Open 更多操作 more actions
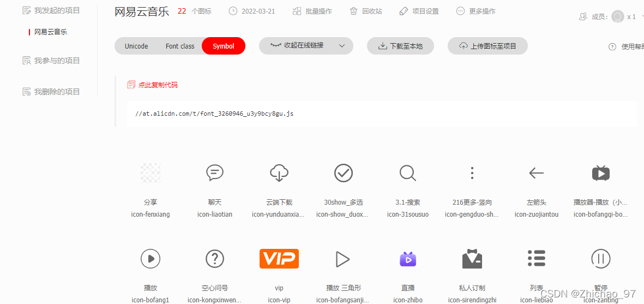 [x=476, y=11]
